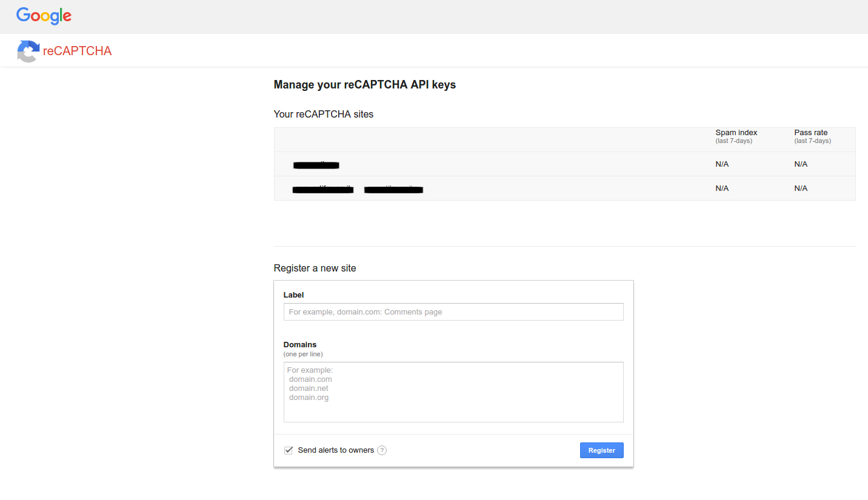
Task: Click the "Register a new site" heading
Action: (315, 268)
